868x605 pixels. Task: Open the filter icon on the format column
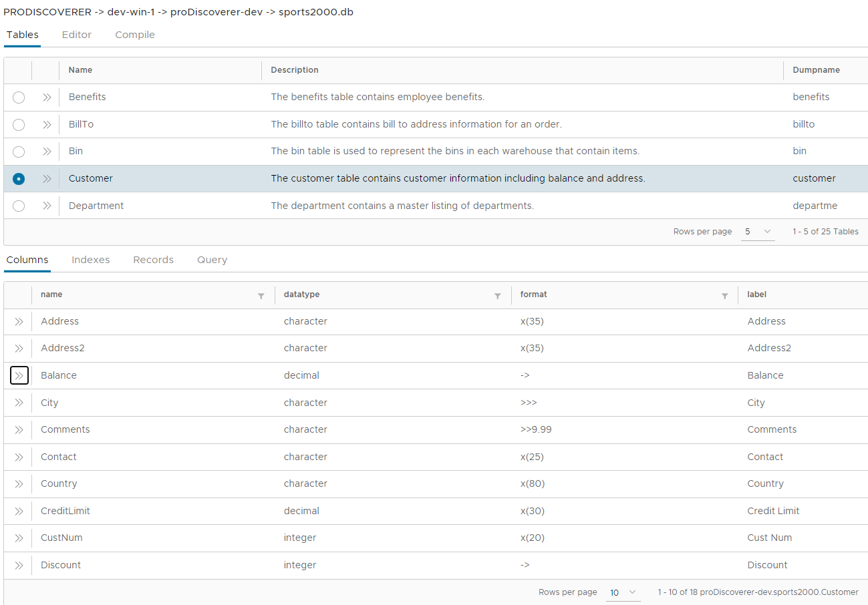click(724, 294)
